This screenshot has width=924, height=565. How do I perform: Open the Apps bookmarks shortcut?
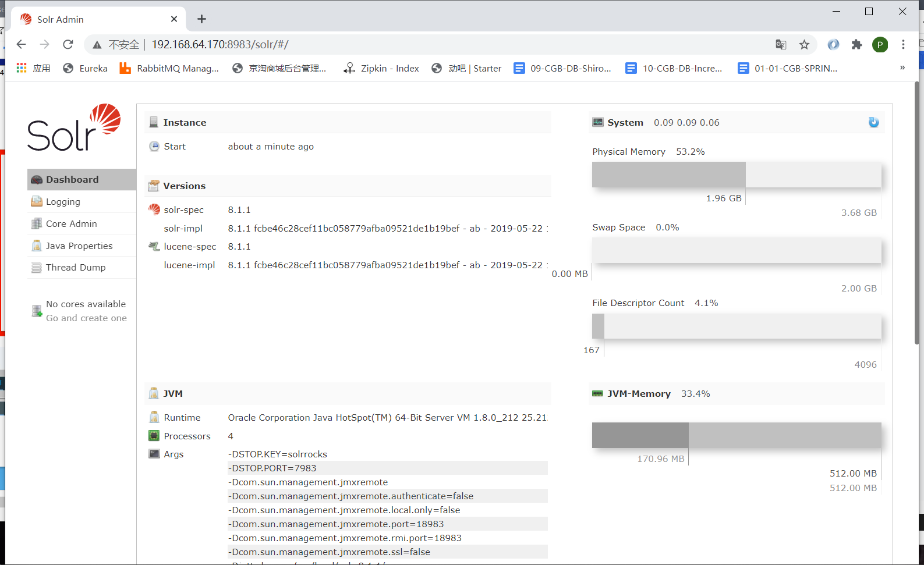33,68
